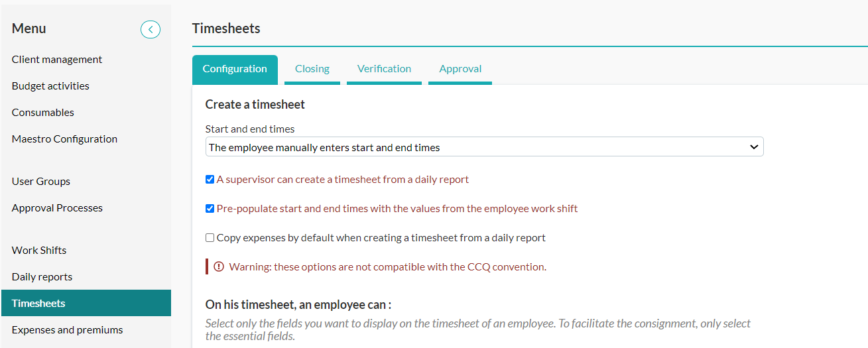
Task: Click the warning exclamation icon
Action: 219,266
